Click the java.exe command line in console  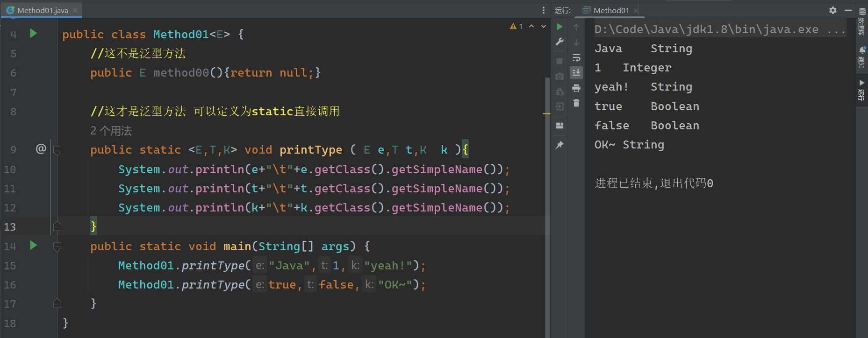[x=720, y=29]
